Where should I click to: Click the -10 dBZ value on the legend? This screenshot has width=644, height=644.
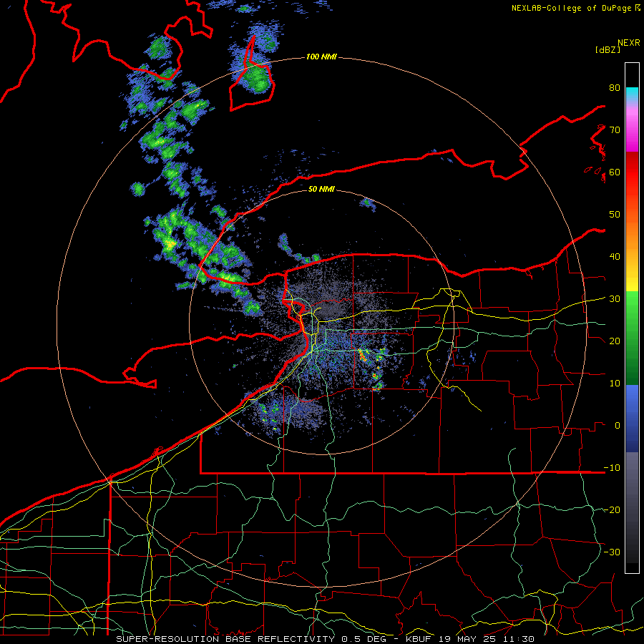[612, 468]
